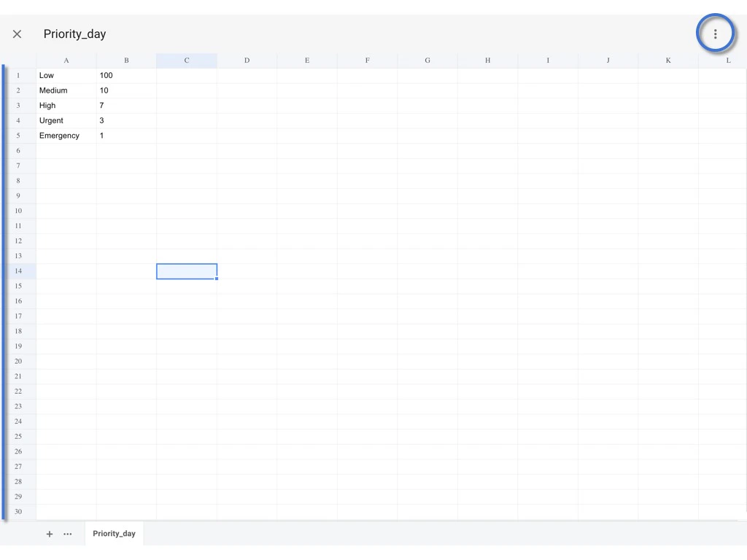Open the three-dot overflow menu
Viewport: 747px width, 560px height.
pyautogui.click(x=716, y=34)
